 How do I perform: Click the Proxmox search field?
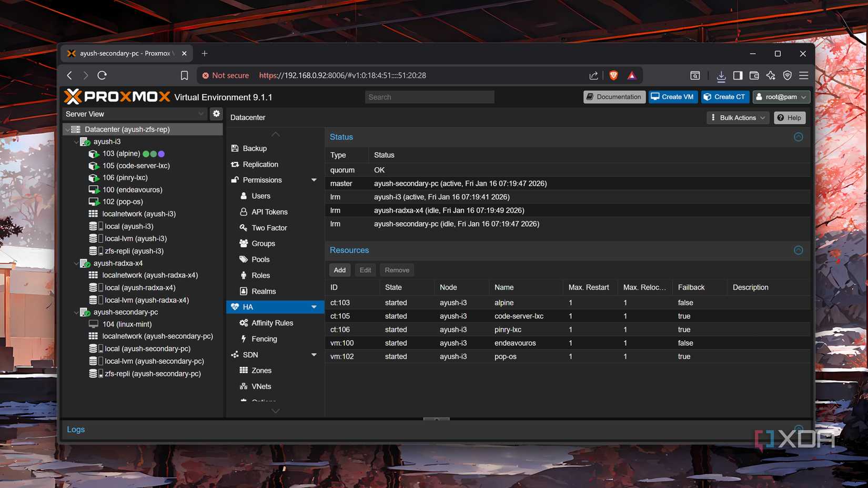tap(429, 97)
